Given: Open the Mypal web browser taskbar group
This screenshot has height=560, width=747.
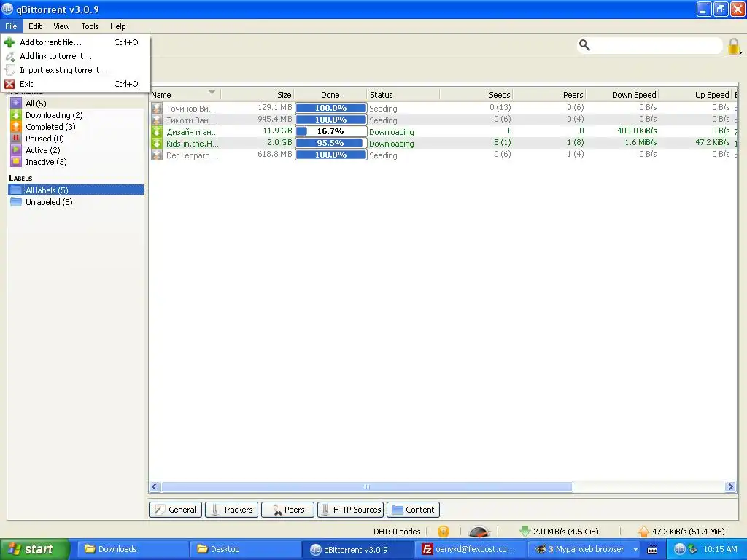Looking at the screenshot, I should pyautogui.click(x=585, y=549).
